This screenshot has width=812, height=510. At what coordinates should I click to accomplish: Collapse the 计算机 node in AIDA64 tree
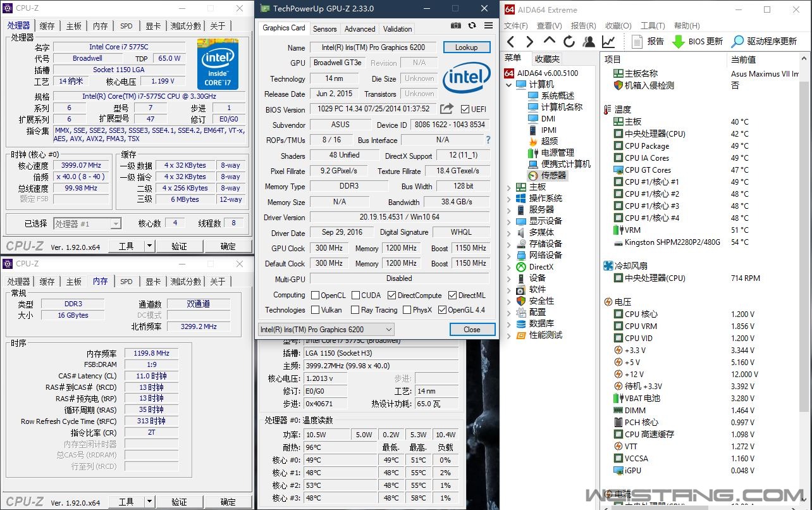tap(509, 84)
